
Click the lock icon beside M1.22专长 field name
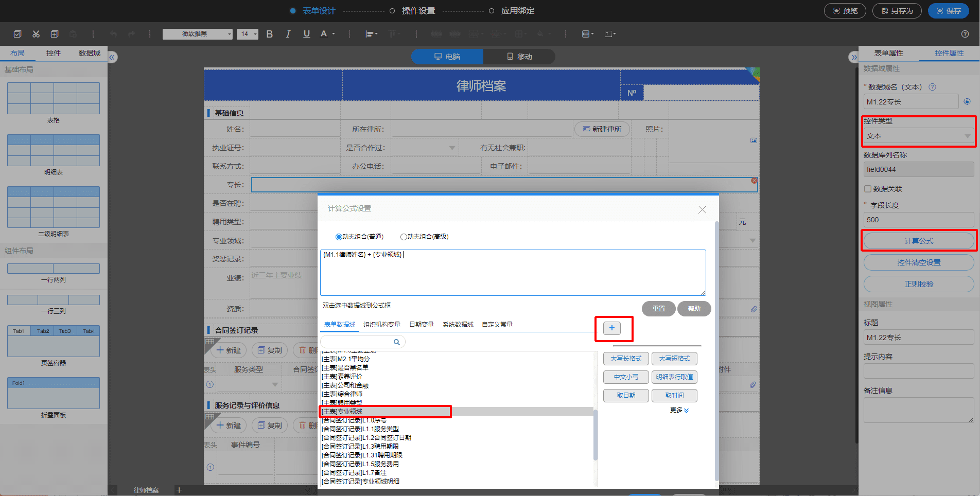(967, 102)
